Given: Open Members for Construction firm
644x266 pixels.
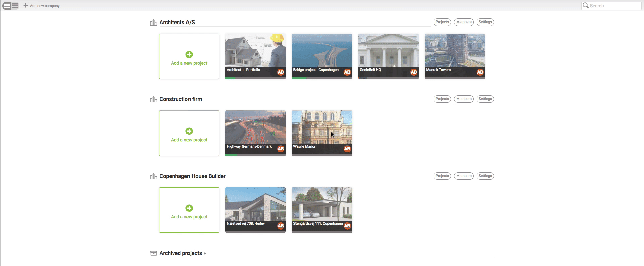Looking at the screenshot, I should pyautogui.click(x=464, y=99).
